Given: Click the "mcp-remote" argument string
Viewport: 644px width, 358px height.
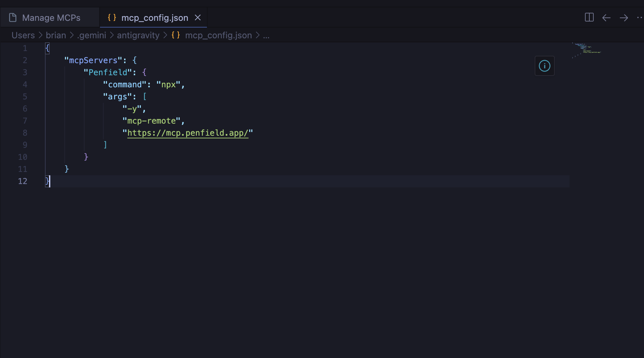Looking at the screenshot, I should click(x=151, y=121).
